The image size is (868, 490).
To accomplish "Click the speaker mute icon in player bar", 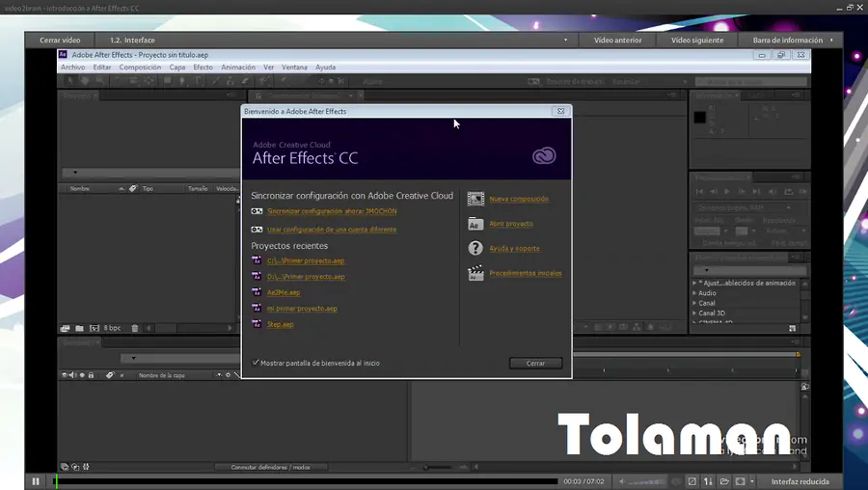I will tap(622, 481).
